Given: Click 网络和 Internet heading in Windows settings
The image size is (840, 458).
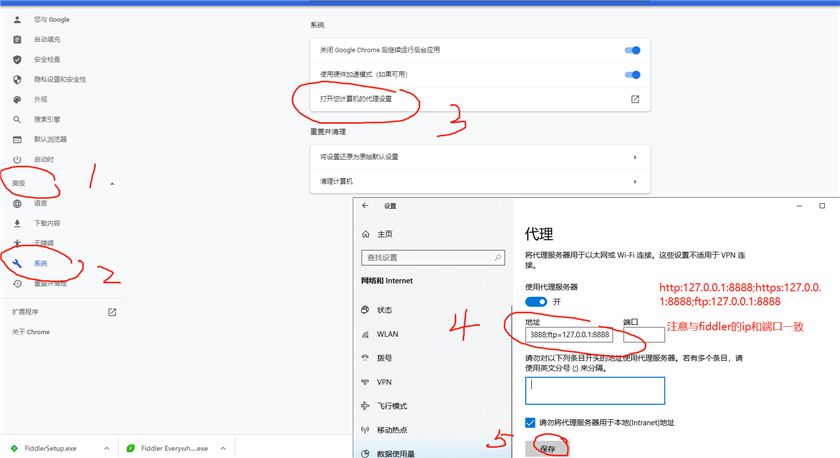Looking at the screenshot, I should click(387, 281).
